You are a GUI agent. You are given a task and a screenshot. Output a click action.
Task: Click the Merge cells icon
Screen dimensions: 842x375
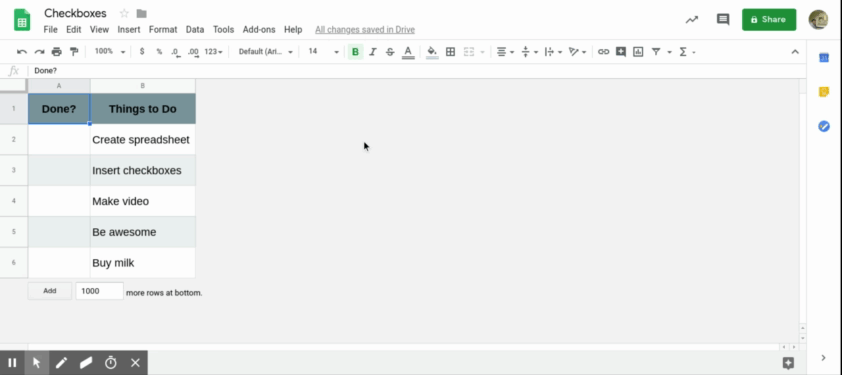469,52
